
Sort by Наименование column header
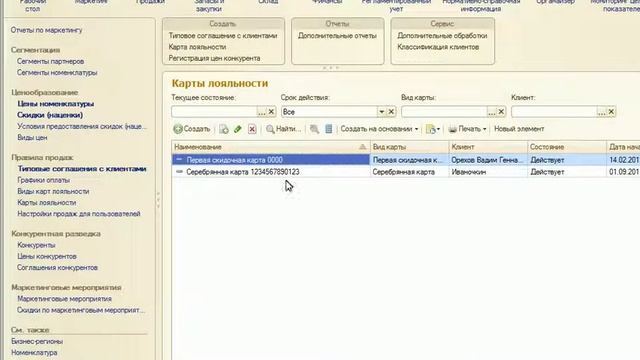[x=271, y=147]
